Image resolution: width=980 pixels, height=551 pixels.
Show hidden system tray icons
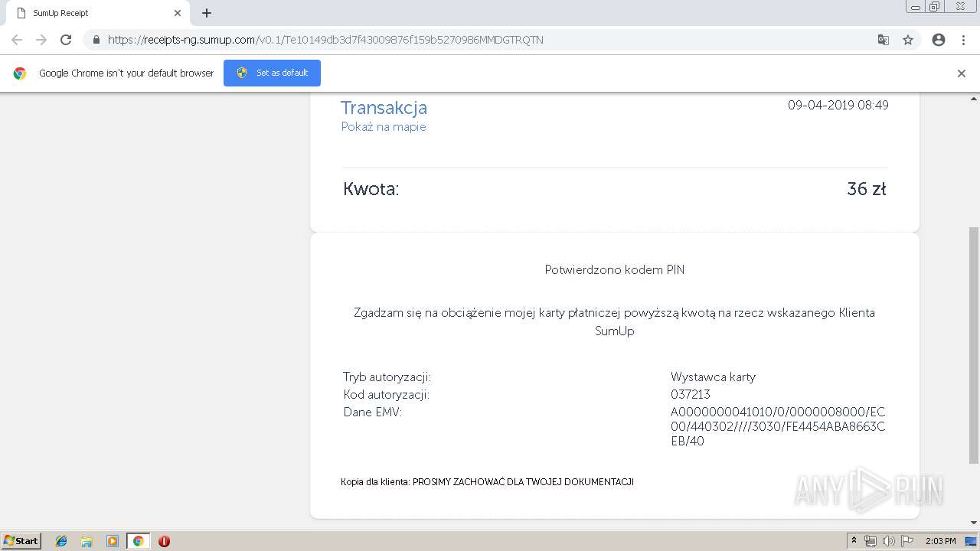854,541
